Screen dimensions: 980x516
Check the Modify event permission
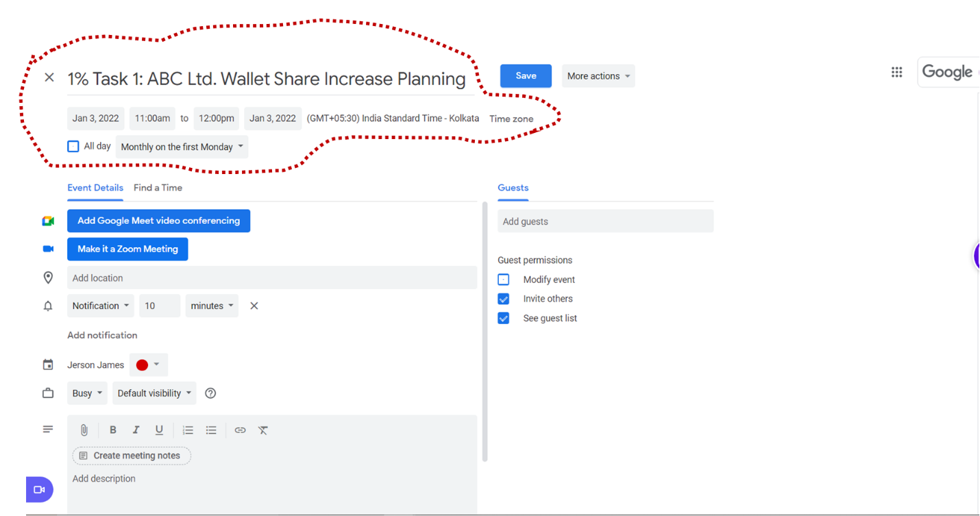(504, 280)
